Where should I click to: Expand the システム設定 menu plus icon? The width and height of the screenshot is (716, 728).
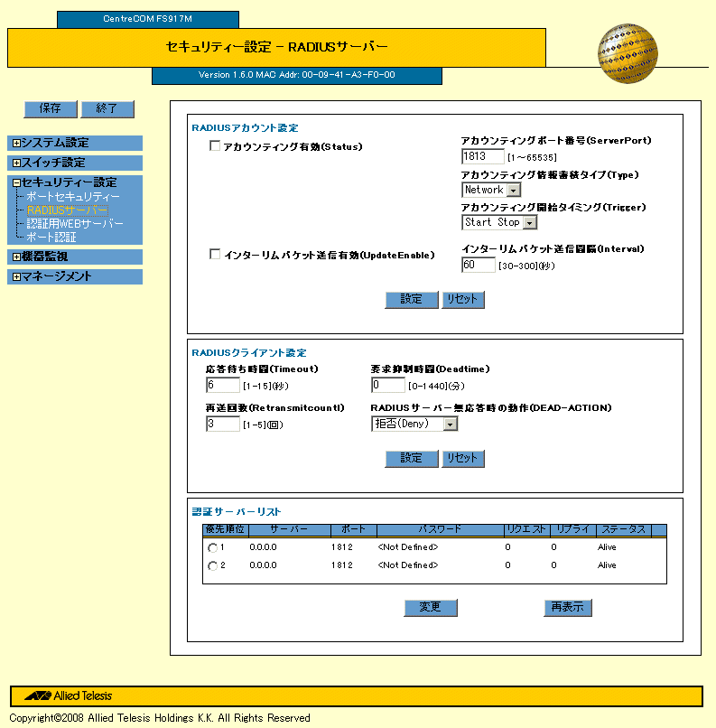(16, 143)
